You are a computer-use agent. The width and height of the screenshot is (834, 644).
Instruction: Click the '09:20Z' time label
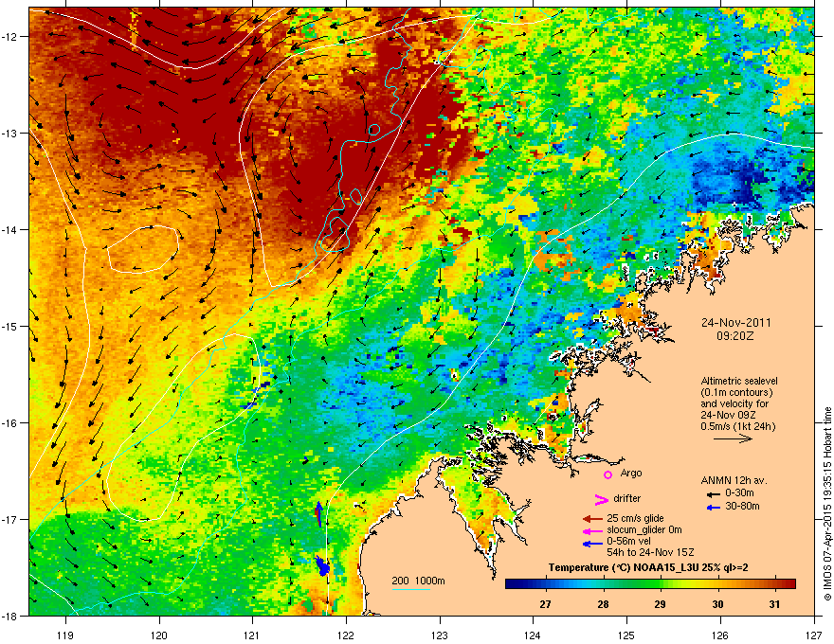(735, 336)
